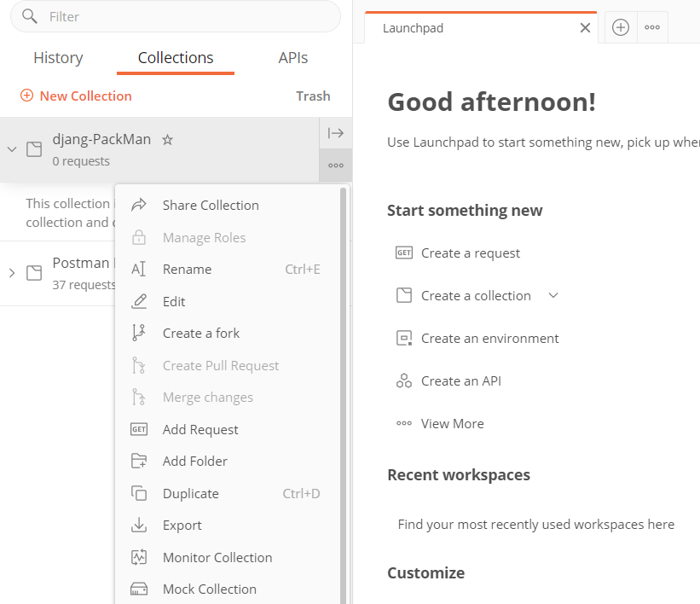Screen dimensions: 700x604
Task: Click the Mock Collection server icon
Action: coord(139,589)
